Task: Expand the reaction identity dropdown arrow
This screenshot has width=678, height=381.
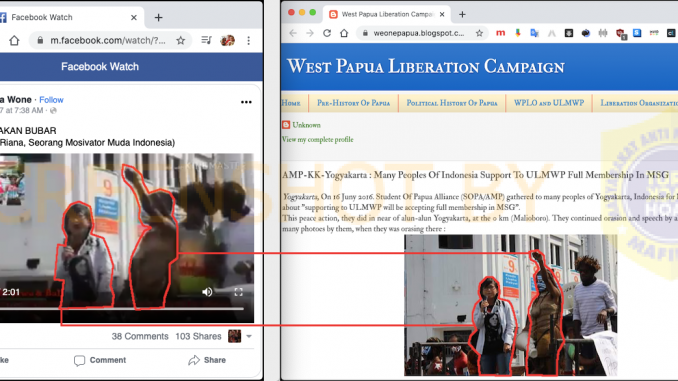Action: (x=249, y=336)
